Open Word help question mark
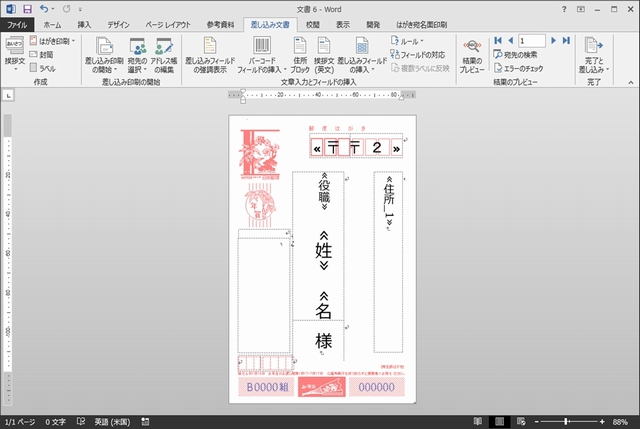This screenshot has width=640, height=429. [x=564, y=9]
